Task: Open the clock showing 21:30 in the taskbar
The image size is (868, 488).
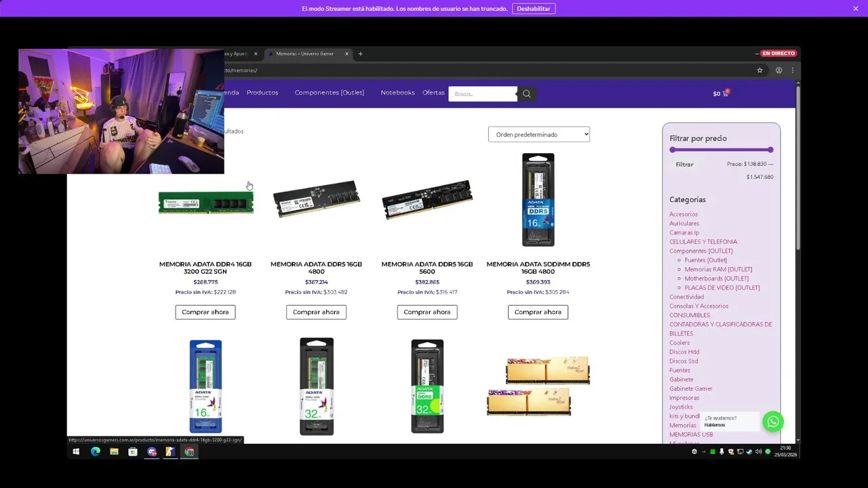Action: click(x=785, y=451)
